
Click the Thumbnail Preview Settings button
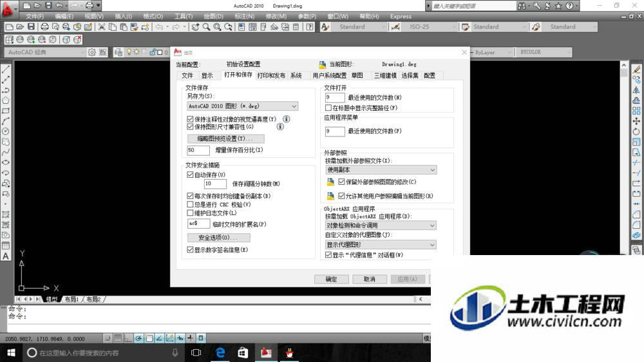pos(225,138)
